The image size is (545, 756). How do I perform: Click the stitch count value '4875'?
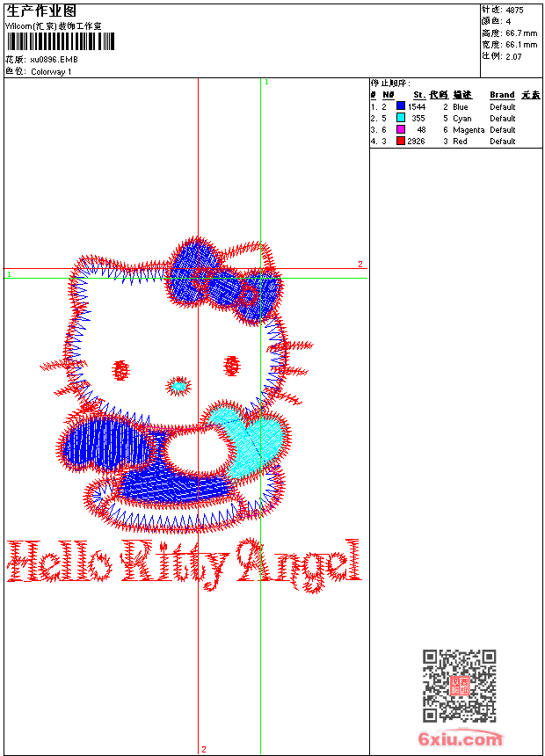tap(514, 11)
